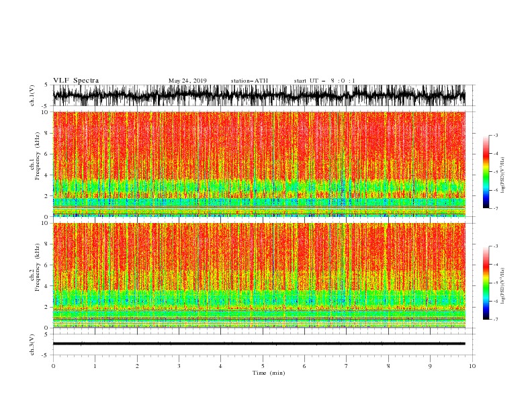Click inside the ch.2 frequency spectrogram
532x411 pixels.
click(259, 275)
